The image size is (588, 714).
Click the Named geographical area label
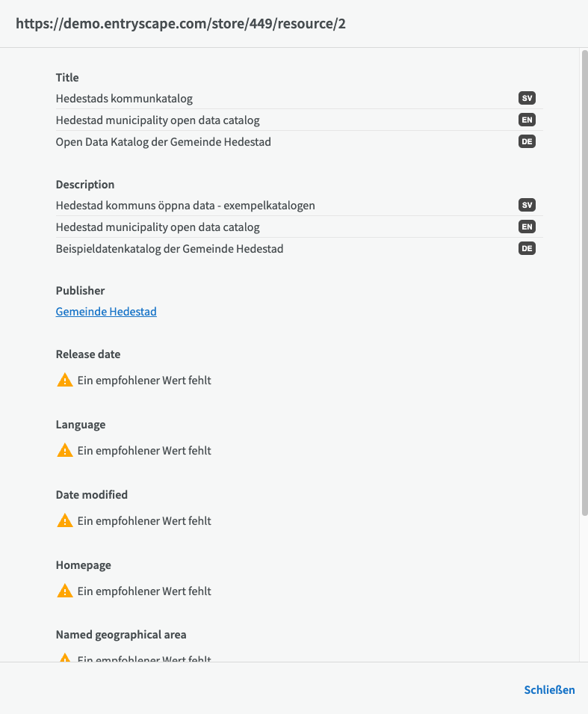coord(121,635)
